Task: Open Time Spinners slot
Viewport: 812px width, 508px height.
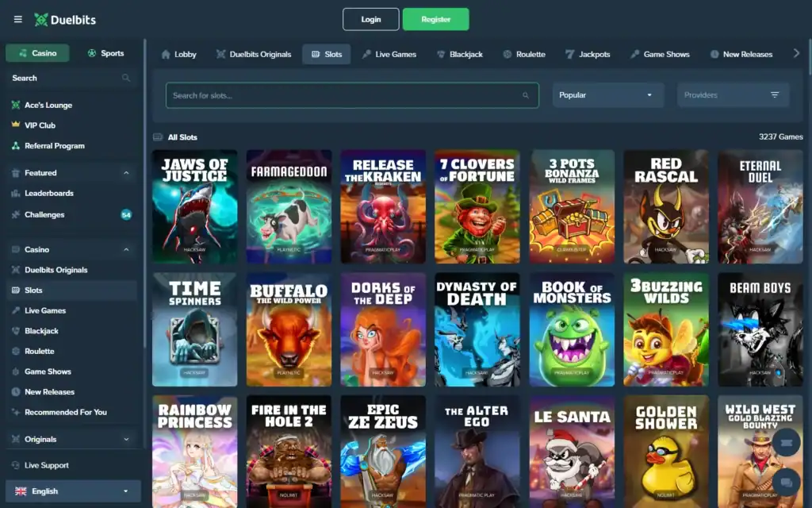Action: 195,329
